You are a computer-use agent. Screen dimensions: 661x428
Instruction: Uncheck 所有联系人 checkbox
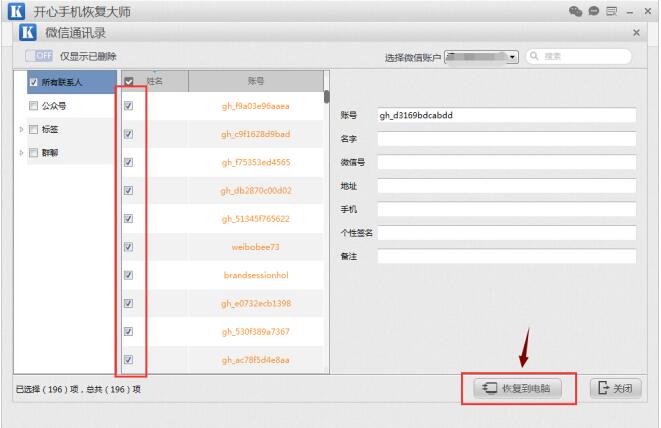click(x=34, y=82)
